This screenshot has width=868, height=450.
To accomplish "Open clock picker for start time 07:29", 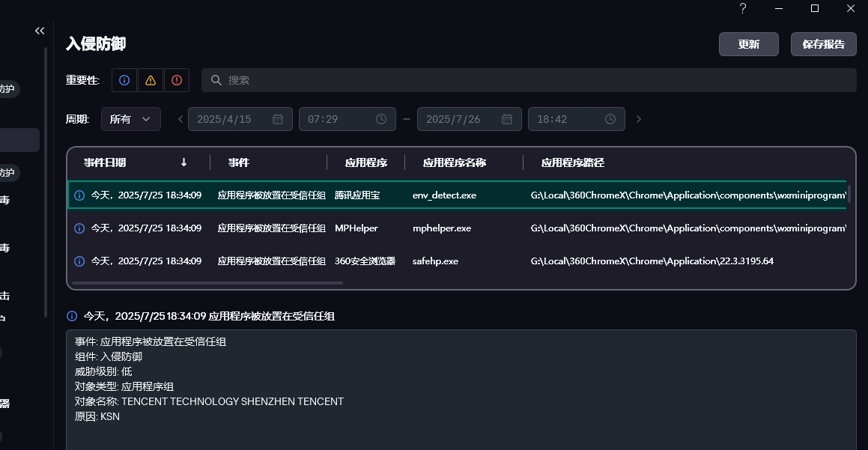I will click(381, 119).
